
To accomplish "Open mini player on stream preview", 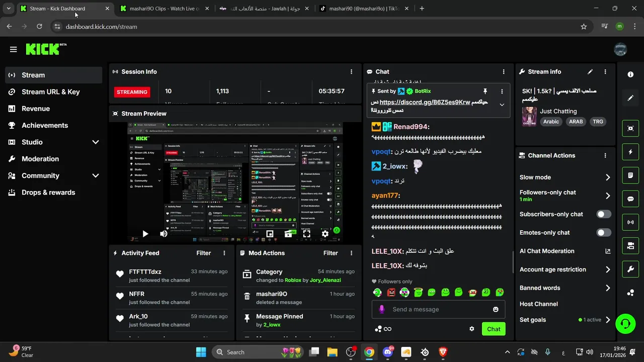I will coord(270,234).
